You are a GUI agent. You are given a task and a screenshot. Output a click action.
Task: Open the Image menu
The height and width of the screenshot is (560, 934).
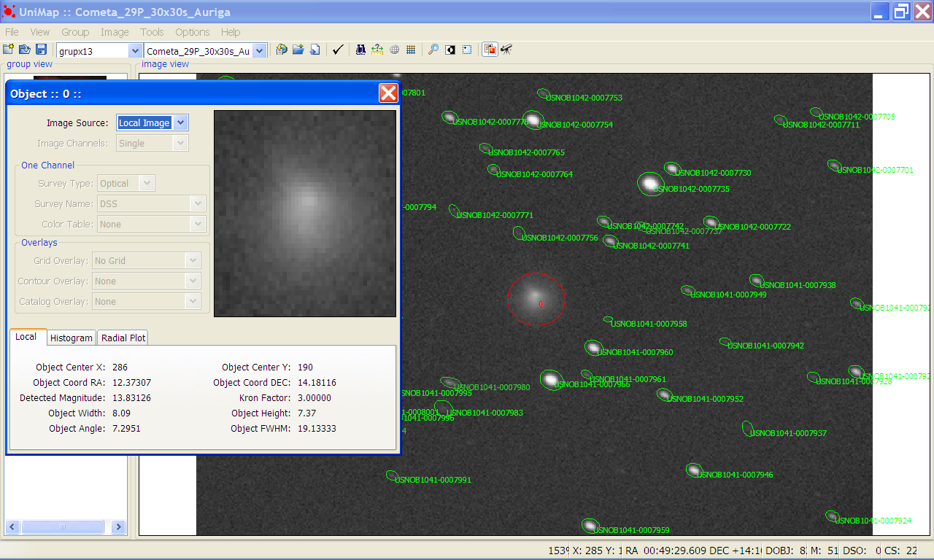click(115, 32)
